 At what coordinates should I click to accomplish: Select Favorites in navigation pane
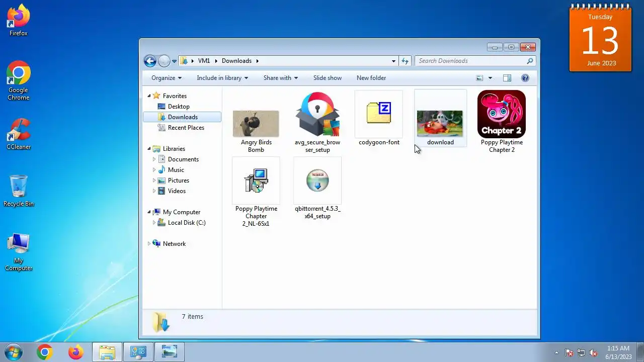[175, 96]
